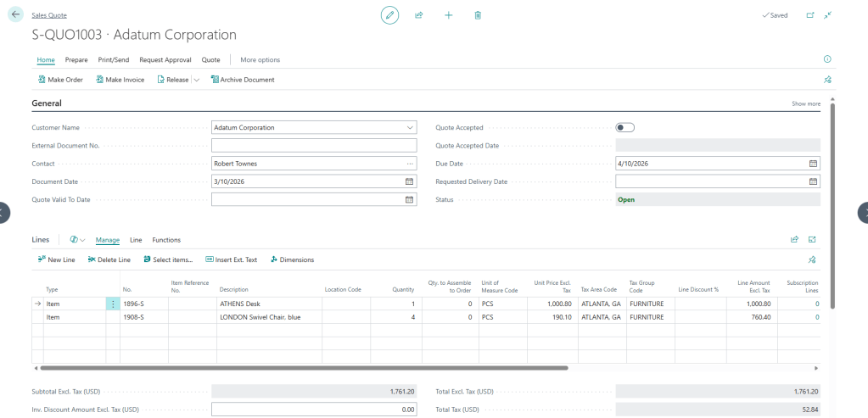868x418 pixels.
Task: Open Due Date calendar picker
Action: coord(813,164)
